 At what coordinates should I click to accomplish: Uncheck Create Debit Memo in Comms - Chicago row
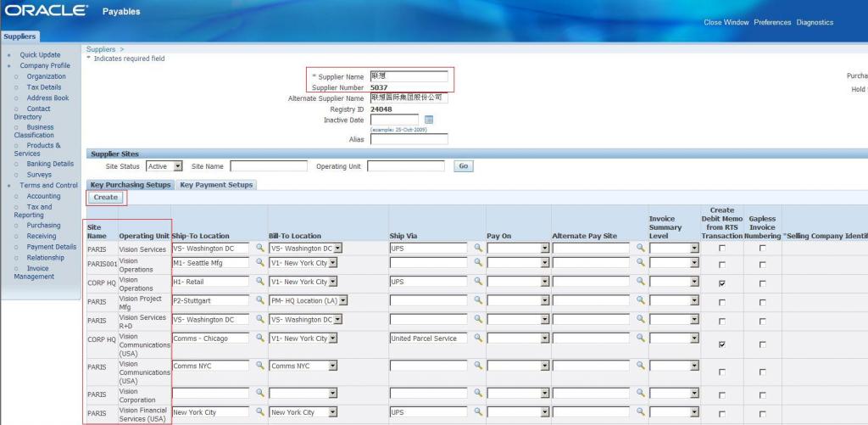722,344
